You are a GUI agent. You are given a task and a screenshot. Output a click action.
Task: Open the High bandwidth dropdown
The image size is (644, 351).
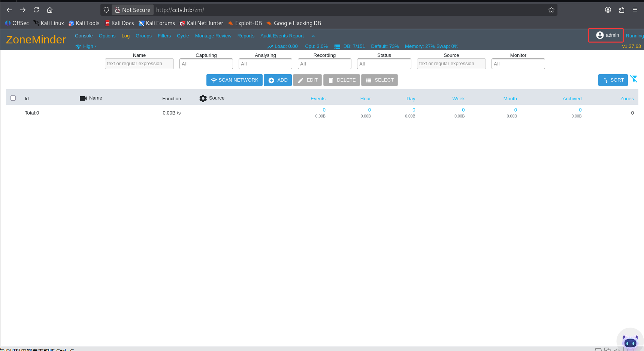87,46
